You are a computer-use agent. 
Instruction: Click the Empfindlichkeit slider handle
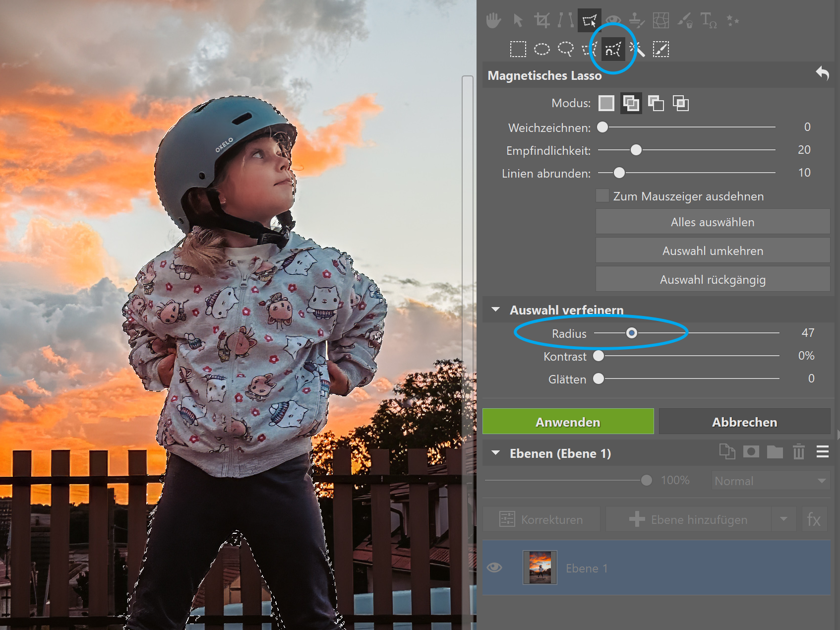pos(636,150)
